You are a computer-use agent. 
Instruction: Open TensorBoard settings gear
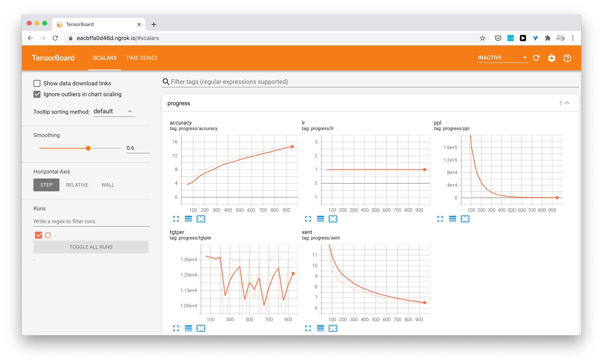pyautogui.click(x=552, y=58)
